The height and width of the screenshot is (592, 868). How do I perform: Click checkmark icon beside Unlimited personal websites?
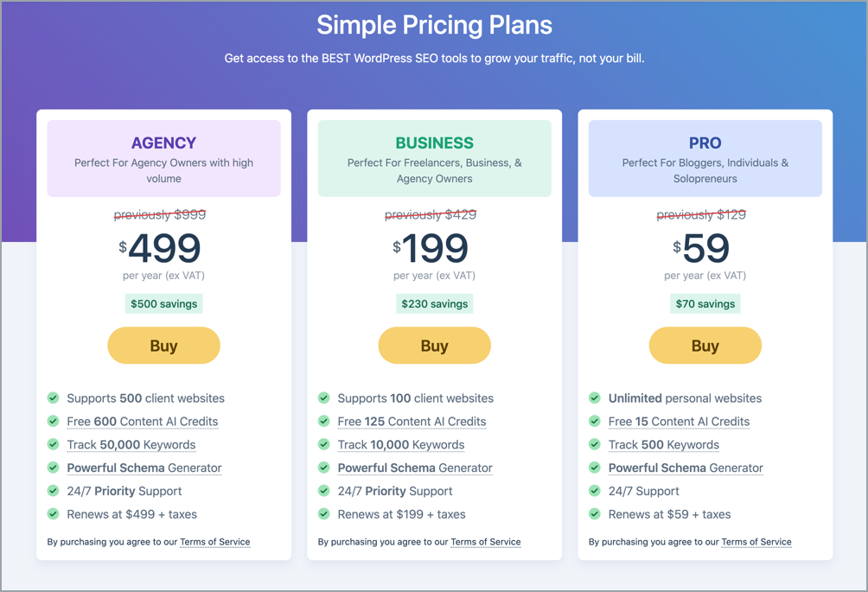(x=595, y=398)
